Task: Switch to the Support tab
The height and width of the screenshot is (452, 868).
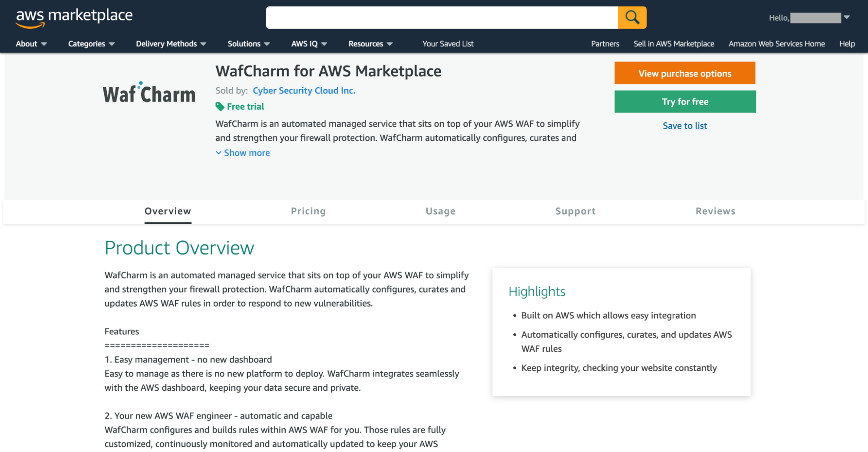Action: tap(575, 211)
